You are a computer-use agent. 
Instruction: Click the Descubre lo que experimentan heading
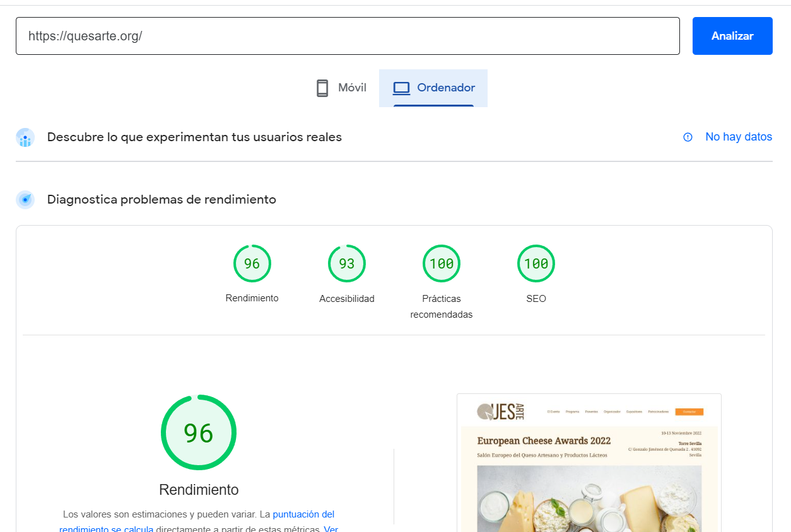point(194,137)
